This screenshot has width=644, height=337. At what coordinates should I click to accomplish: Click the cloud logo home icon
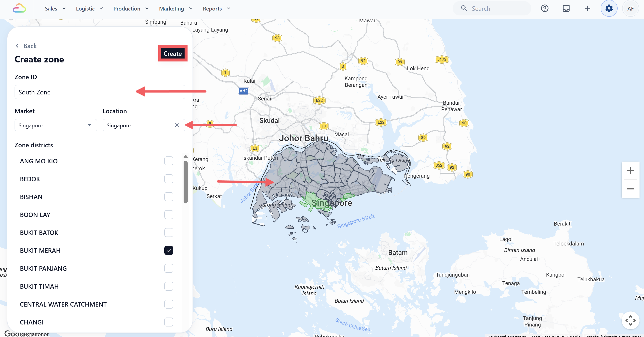point(19,9)
